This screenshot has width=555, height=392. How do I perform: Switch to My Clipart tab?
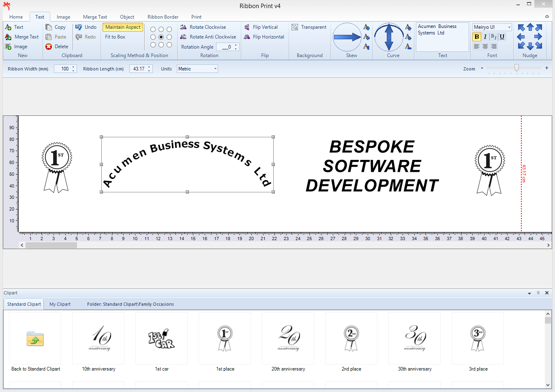(x=60, y=304)
